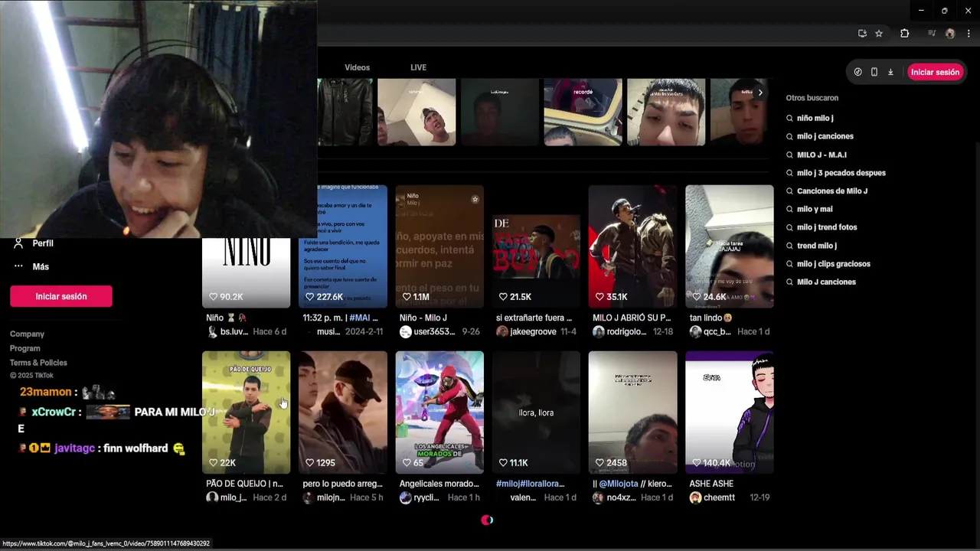Click the sidebar Iniciar sesión button
The image size is (980, 551).
pos(61,296)
